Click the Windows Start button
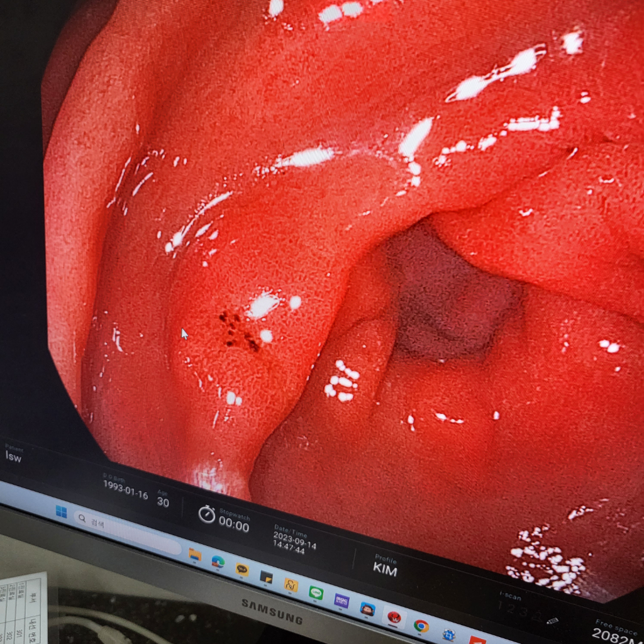Image resolution: width=644 pixels, height=644 pixels. (x=61, y=512)
